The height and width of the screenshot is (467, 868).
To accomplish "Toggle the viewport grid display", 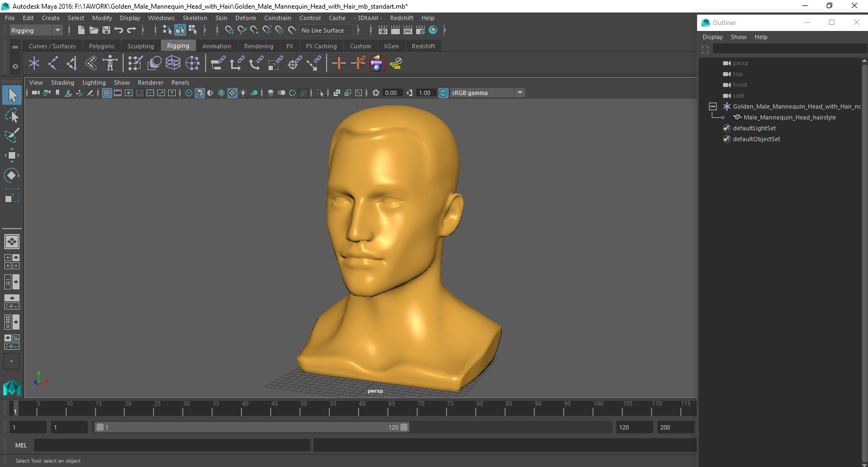I will click(107, 93).
